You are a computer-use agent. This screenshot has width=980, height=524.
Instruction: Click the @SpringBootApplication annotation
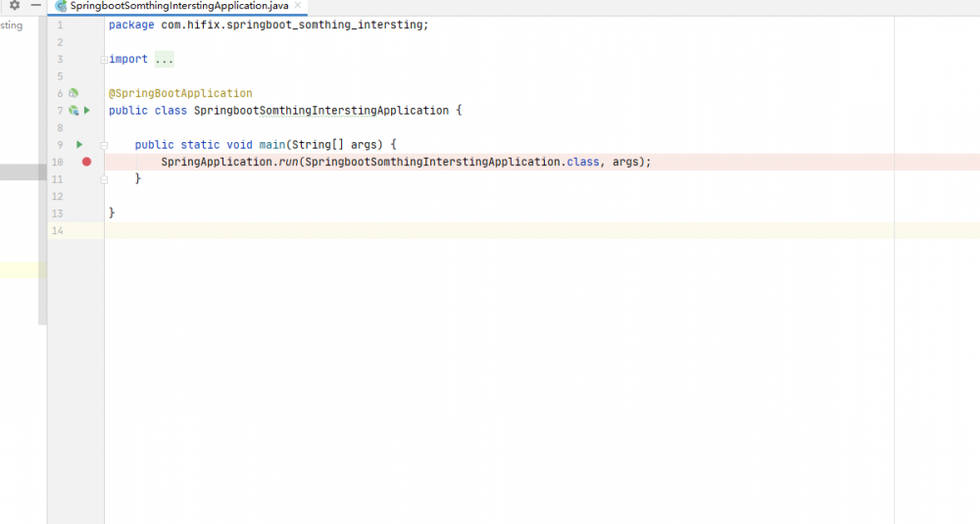tap(180, 94)
